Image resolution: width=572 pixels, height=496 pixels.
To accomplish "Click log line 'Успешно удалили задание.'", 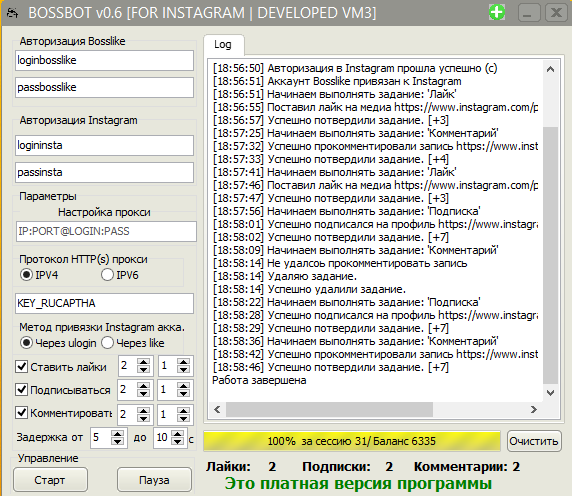I will pos(309,289).
